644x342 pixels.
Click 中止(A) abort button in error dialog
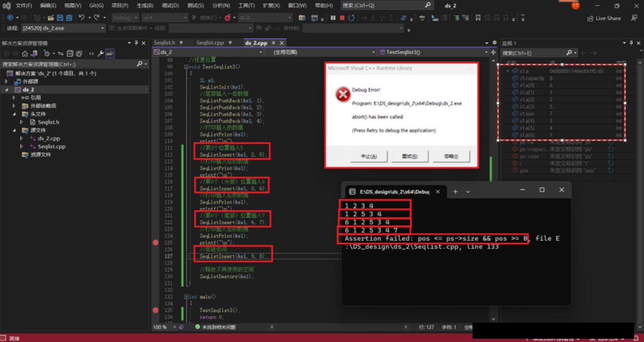pyautogui.click(x=369, y=156)
